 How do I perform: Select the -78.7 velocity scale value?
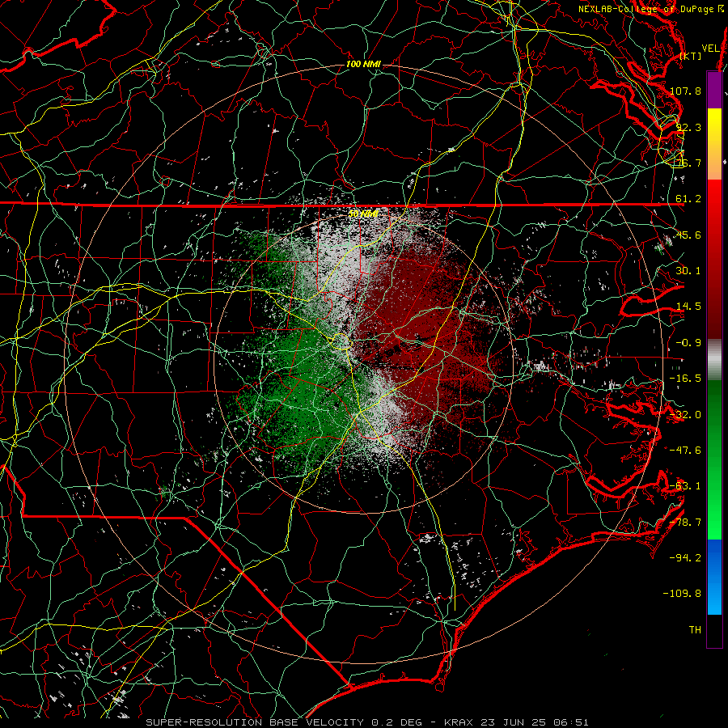[x=686, y=523]
